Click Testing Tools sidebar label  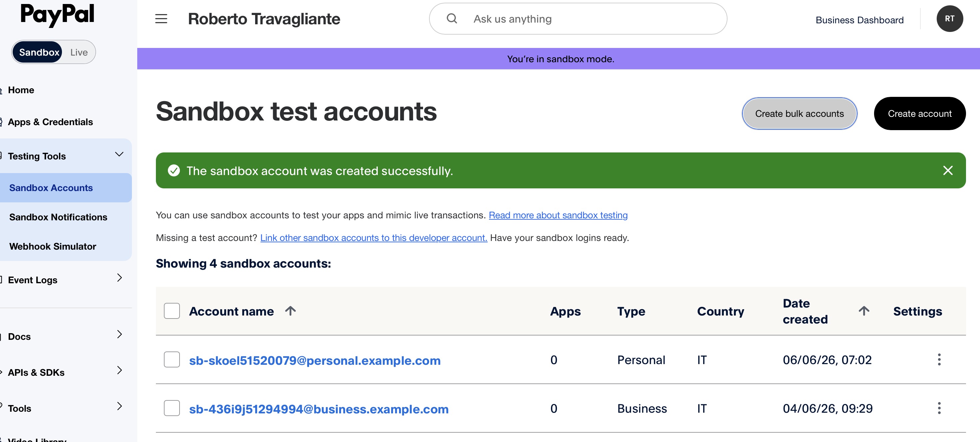37,156
